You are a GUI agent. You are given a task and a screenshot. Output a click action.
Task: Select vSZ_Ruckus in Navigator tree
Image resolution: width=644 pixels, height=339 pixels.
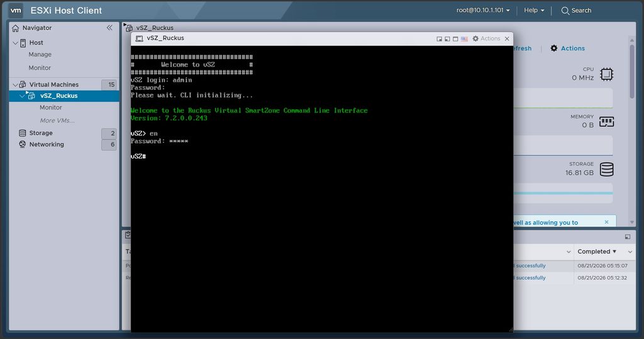58,96
